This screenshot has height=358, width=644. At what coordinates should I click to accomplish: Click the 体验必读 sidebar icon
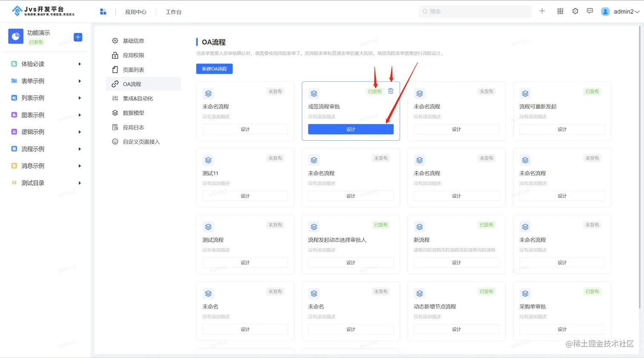pos(14,64)
